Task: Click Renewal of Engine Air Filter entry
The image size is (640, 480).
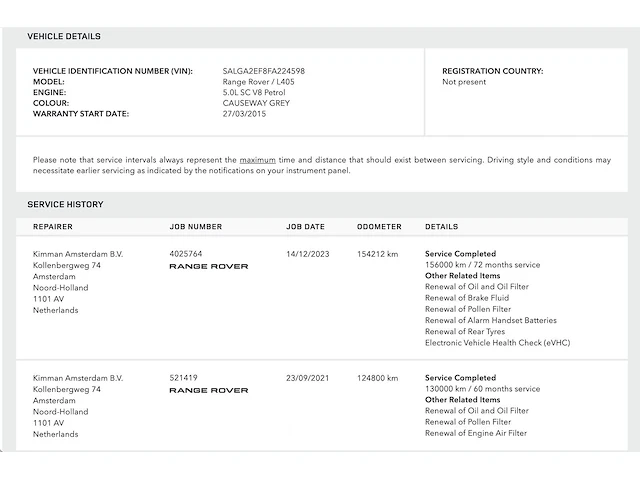Action: tap(476, 433)
